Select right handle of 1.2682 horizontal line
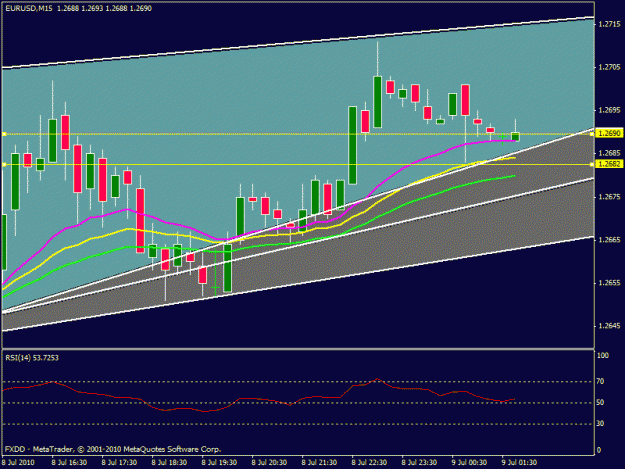The image size is (625, 469). (592, 164)
